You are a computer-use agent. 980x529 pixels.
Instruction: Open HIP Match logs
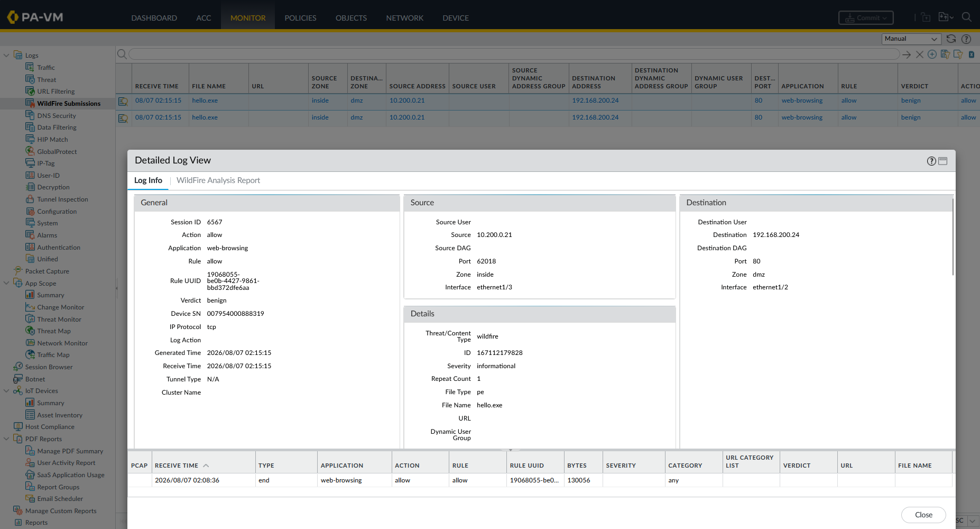click(x=52, y=140)
